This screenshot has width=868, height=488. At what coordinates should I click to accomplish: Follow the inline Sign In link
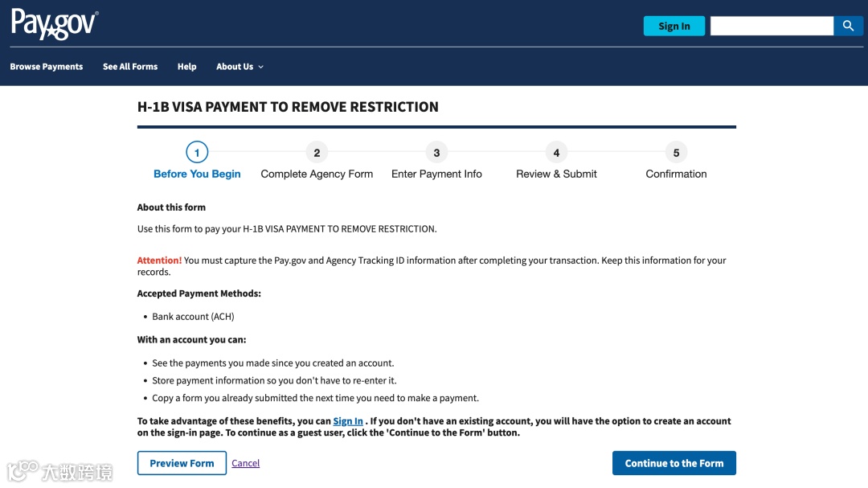(x=348, y=421)
